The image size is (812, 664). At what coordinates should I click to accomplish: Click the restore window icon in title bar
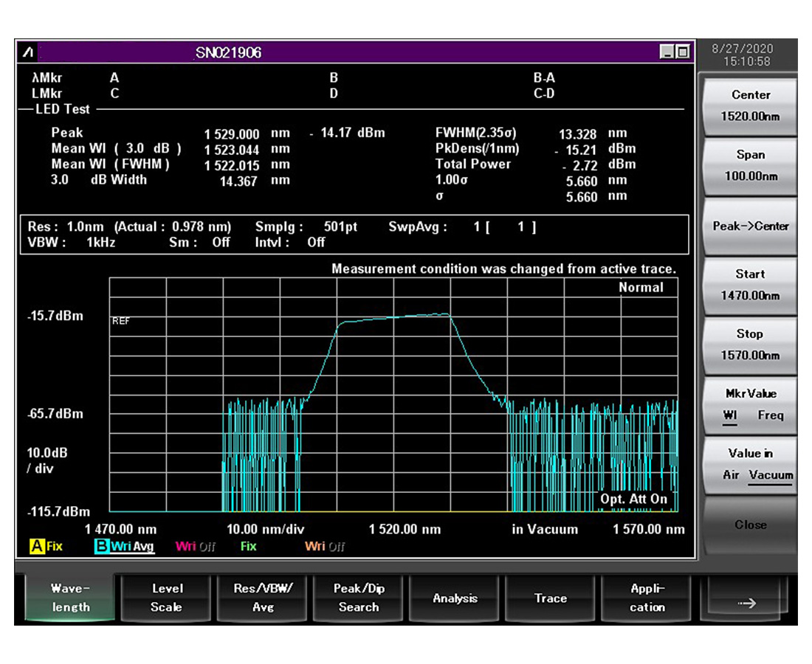(683, 52)
